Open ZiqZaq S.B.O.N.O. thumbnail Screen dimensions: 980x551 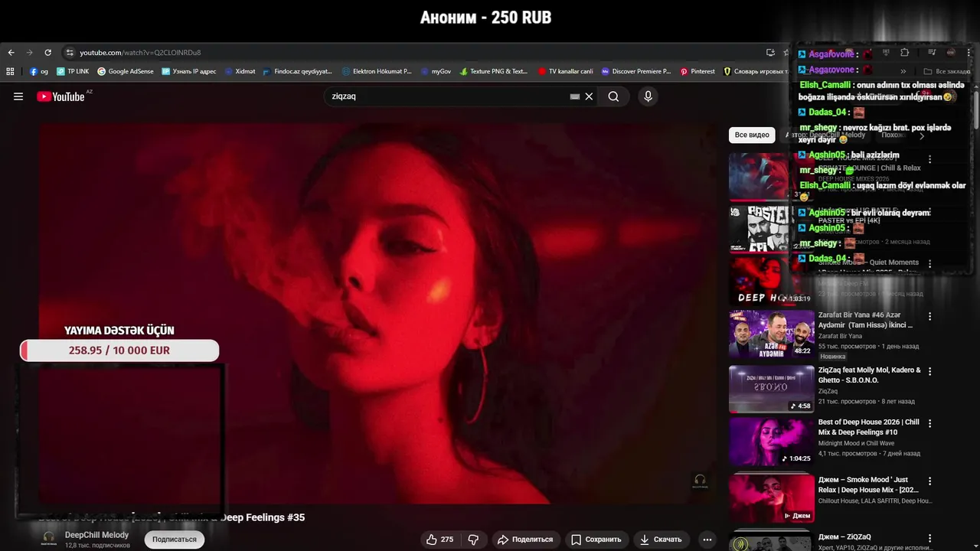tap(771, 389)
